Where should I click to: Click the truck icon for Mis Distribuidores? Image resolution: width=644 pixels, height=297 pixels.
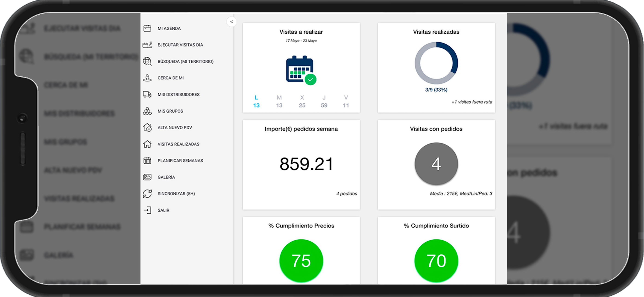[x=147, y=94]
